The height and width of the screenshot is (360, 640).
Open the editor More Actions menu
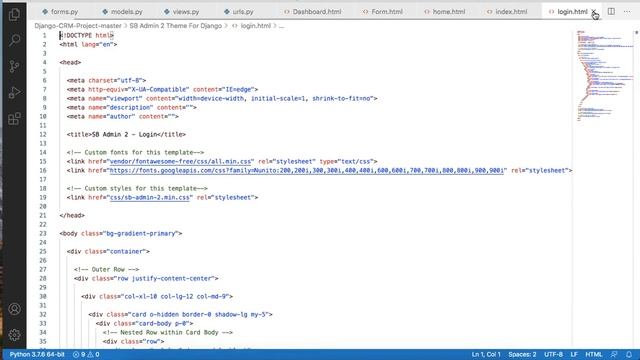click(x=627, y=11)
